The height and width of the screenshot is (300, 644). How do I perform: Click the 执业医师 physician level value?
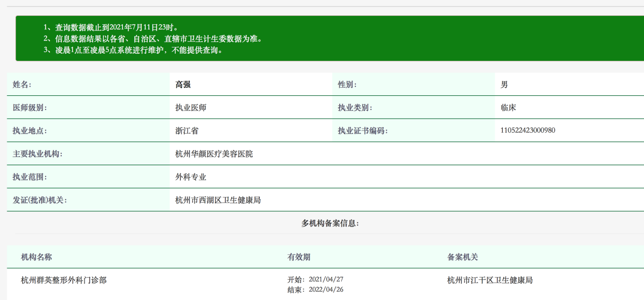pos(190,107)
